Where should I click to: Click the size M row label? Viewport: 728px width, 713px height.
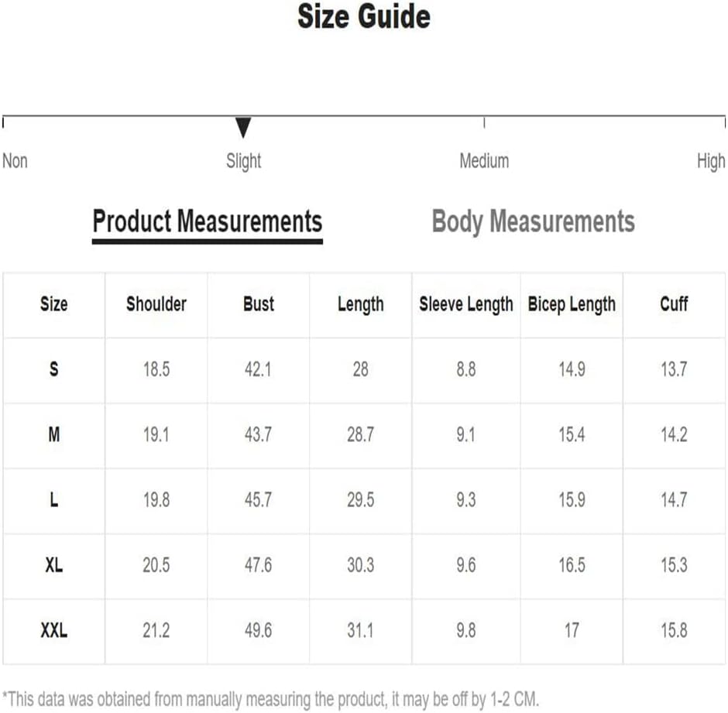(x=54, y=435)
